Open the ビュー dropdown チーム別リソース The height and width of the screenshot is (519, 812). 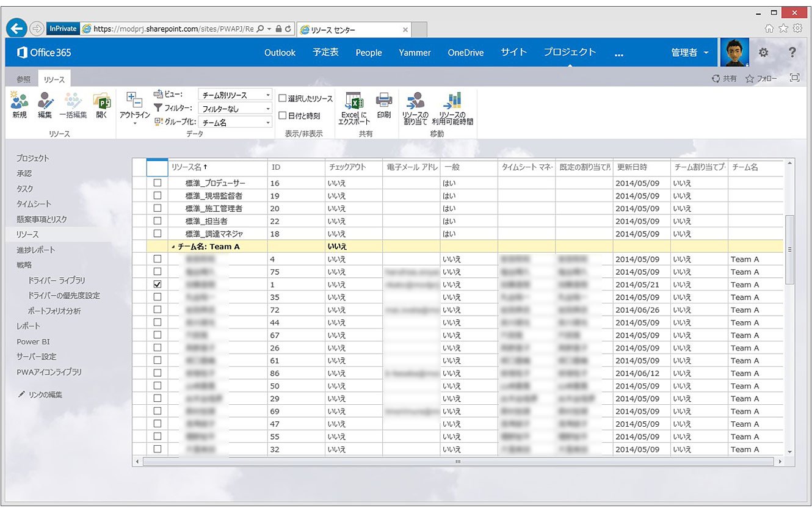[235, 95]
